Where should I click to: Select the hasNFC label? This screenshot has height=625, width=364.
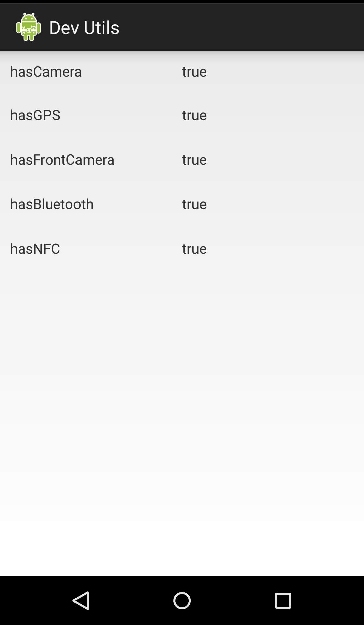[x=35, y=249]
